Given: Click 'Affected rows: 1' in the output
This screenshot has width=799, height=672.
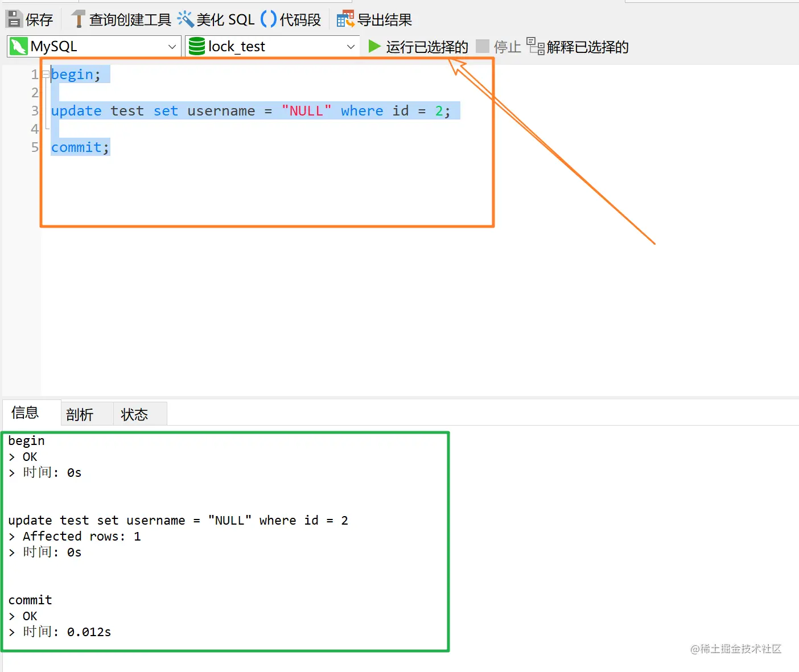Looking at the screenshot, I should 81,536.
